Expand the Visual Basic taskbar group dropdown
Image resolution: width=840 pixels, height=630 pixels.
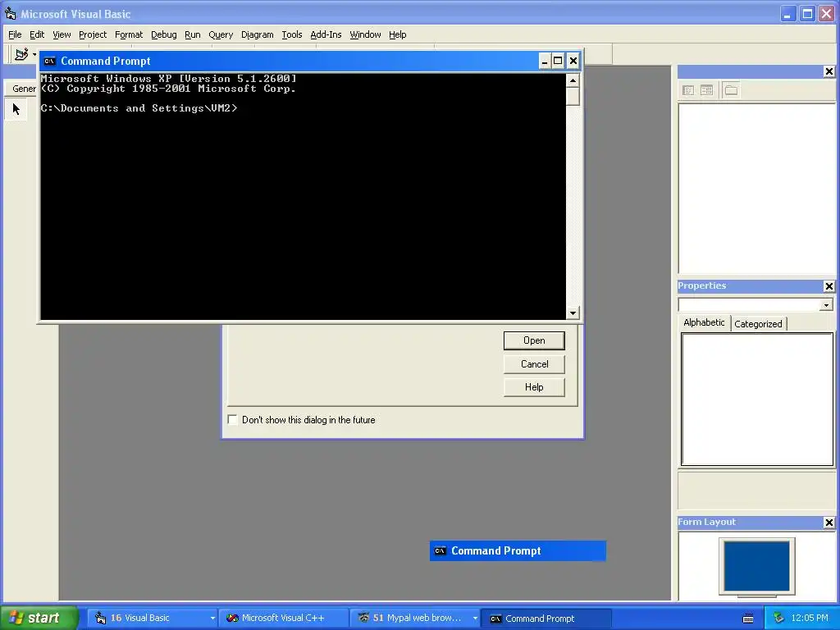[212, 619]
